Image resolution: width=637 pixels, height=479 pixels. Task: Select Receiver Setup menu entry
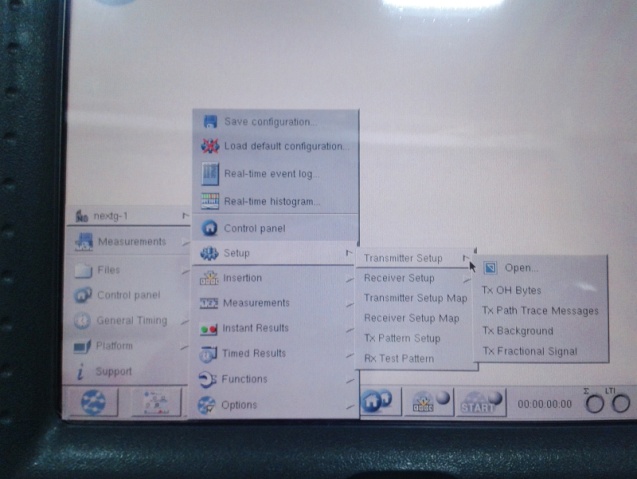pyautogui.click(x=414, y=278)
